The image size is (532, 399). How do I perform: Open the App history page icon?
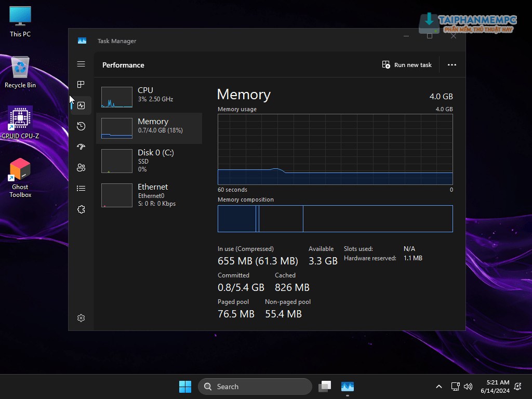click(x=81, y=126)
